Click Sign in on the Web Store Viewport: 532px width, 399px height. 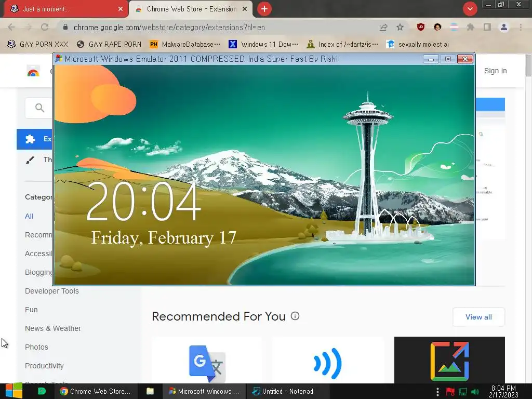(495, 71)
